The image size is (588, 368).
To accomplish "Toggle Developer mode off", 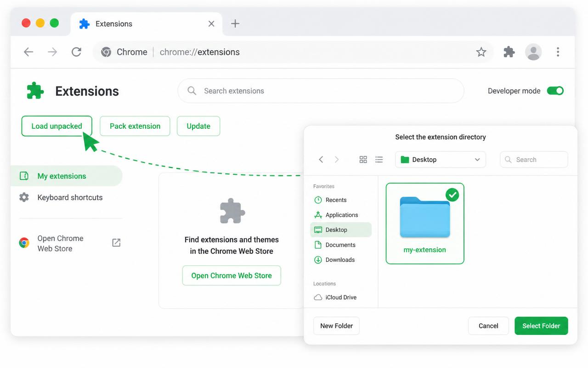I will [x=555, y=91].
